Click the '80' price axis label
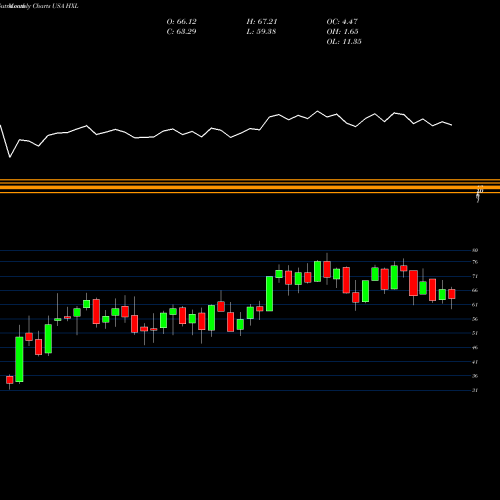Image resolution: width=500 pixels, height=500 pixels. (x=475, y=250)
